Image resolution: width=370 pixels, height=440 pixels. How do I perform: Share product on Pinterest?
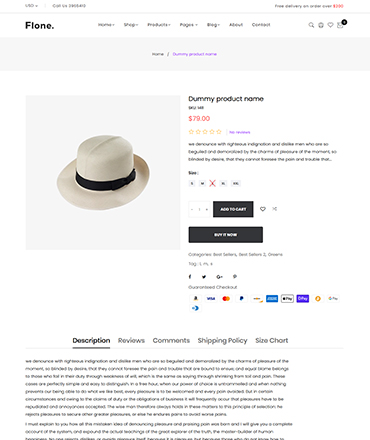pos(235,277)
